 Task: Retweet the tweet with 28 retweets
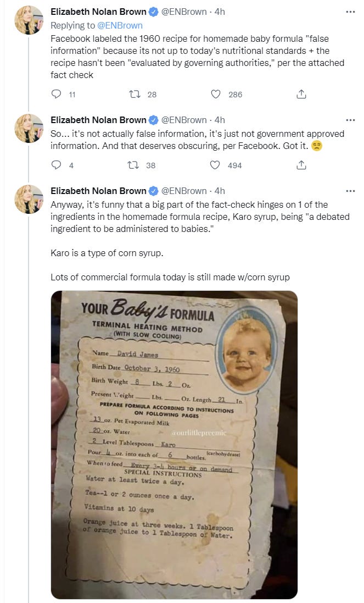point(133,94)
